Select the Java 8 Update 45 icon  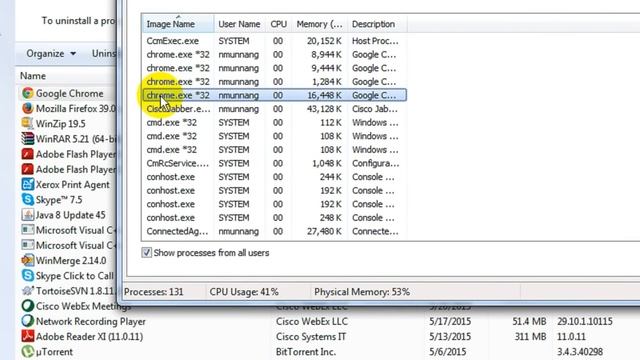point(28,215)
